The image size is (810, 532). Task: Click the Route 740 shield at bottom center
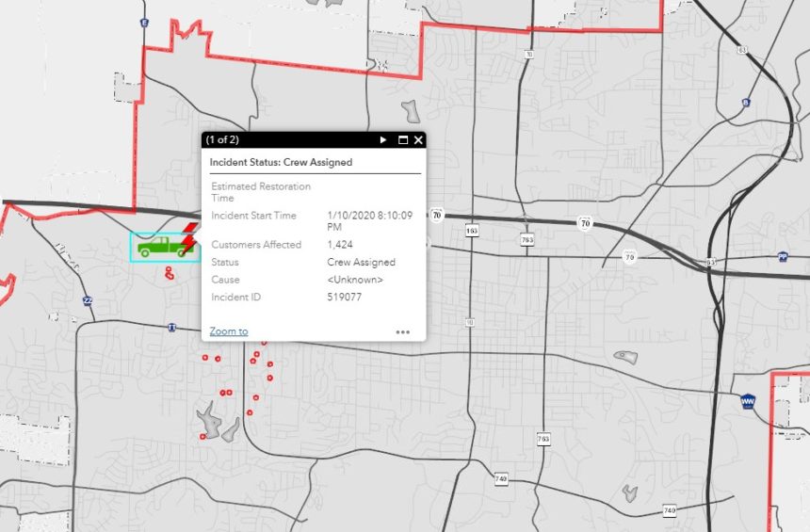[x=500, y=479]
